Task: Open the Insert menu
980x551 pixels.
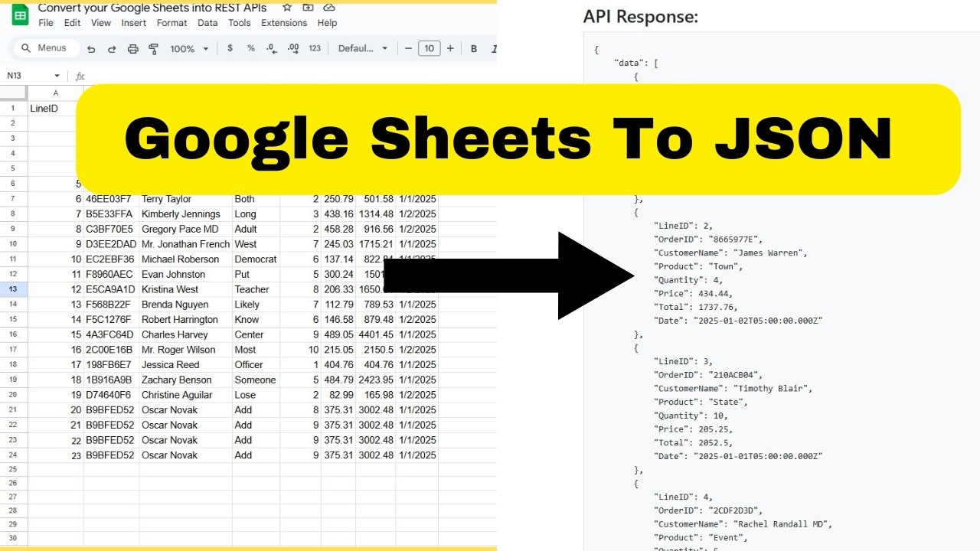Action: (x=134, y=23)
